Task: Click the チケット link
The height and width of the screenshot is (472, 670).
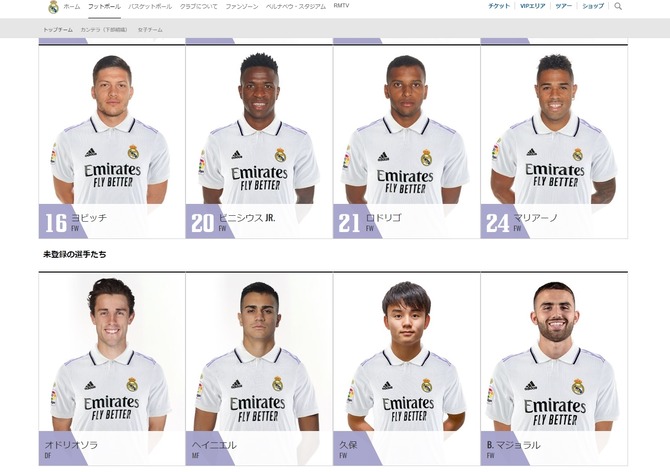Action: [499, 6]
